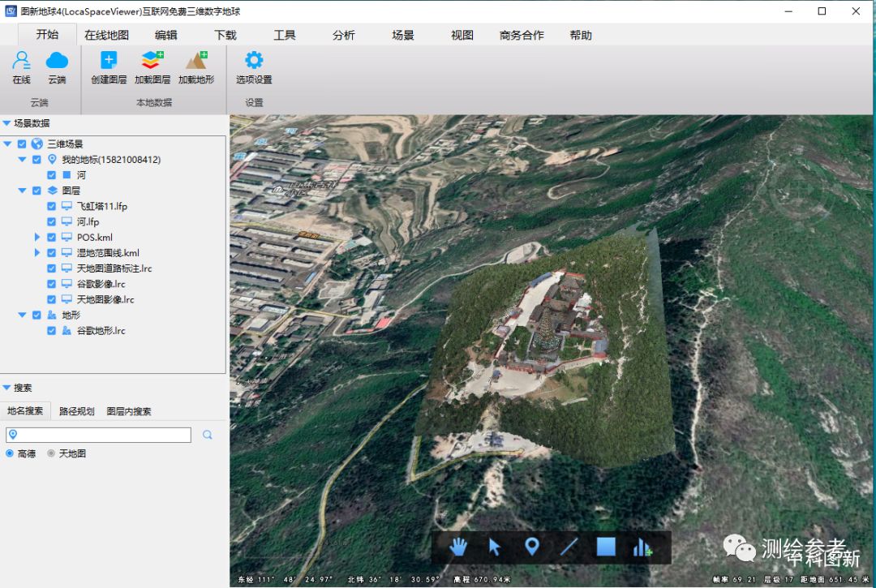Screen dimensions: 876x588
Task: Click the search magnifier button
Action: (x=208, y=436)
